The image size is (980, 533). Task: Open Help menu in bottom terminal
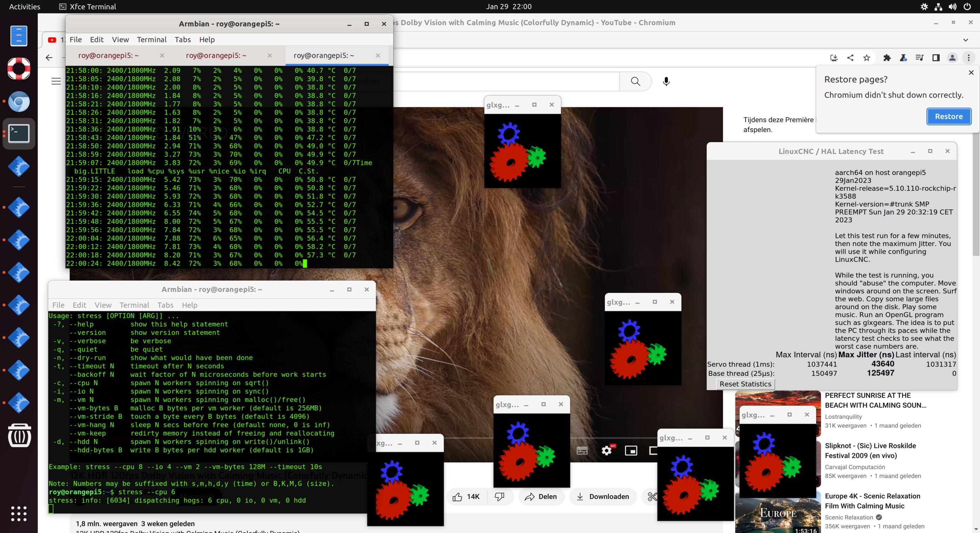(x=189, y=305)
